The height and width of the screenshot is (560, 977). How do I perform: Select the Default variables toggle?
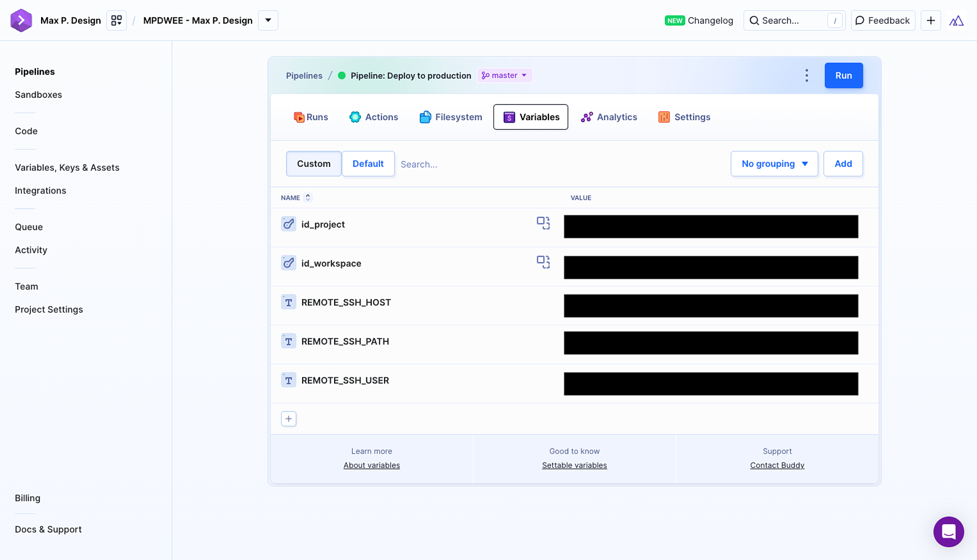point(368,164)
